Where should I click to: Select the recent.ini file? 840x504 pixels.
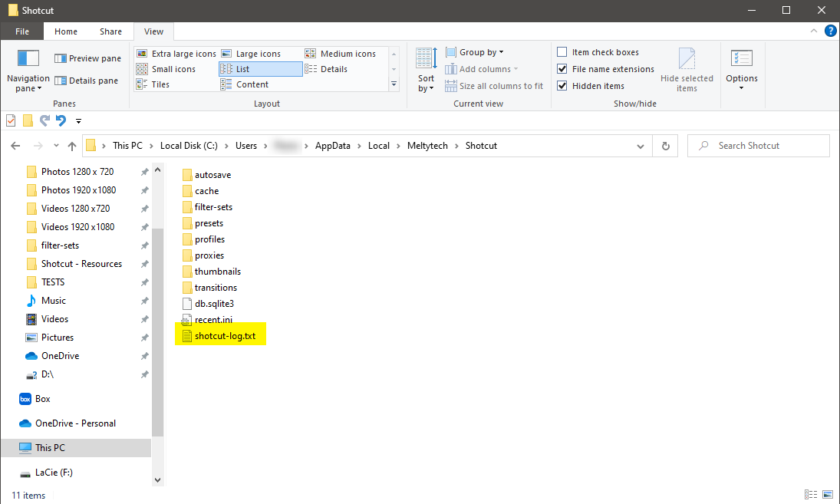[x=207, y=320]
